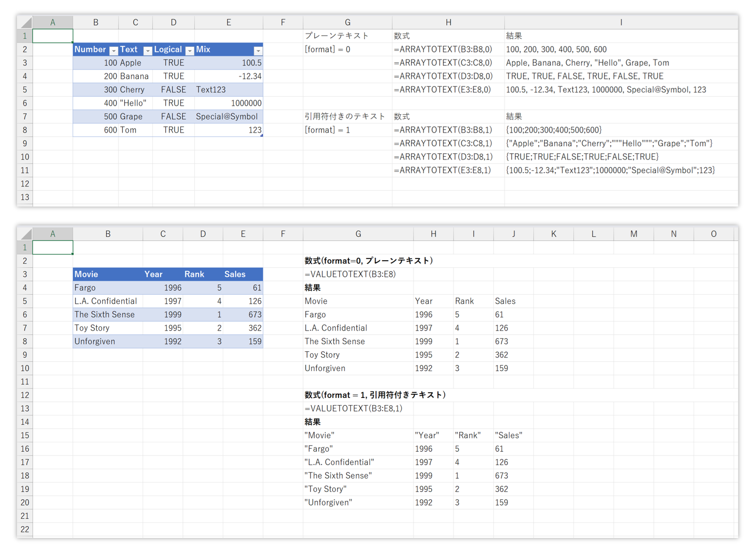Click the =ARRAYTOTEXT(D3:D8,1) formula cell
756x555 pixels.
448,157
